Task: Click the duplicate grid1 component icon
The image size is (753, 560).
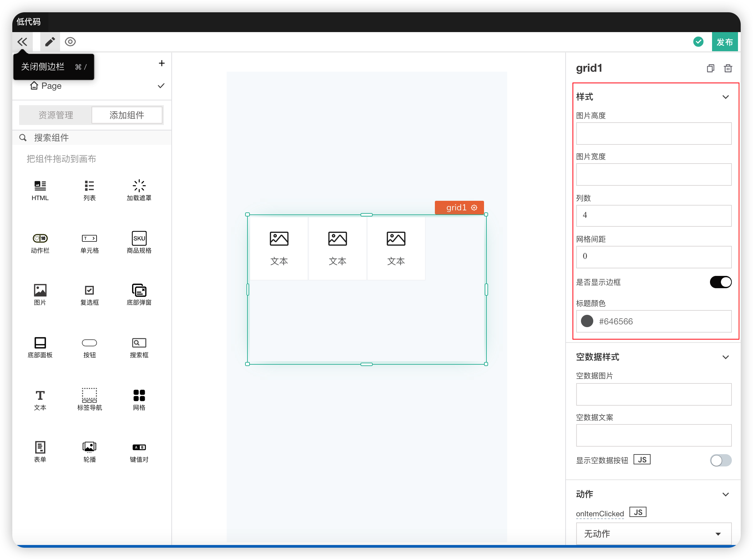Action: (710, 68)
